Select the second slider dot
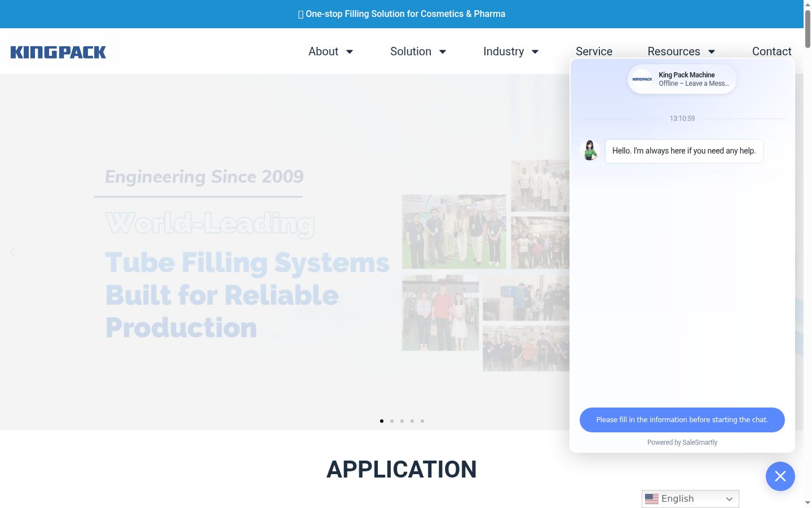Image resolution: width=812 pixels, height=508 pixels. (x=392, y=421)
